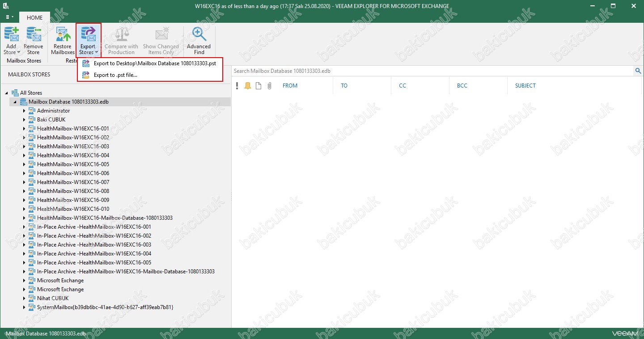
Task: Click the SystemMailbox mailbox icon
Action: click(x=32, y=307)
